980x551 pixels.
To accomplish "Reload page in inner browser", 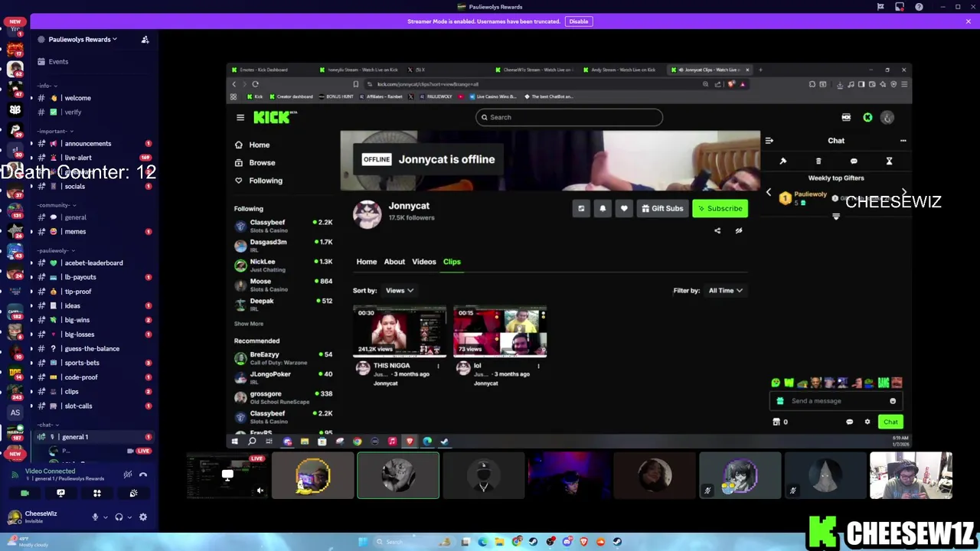I will tap(255, 84).
